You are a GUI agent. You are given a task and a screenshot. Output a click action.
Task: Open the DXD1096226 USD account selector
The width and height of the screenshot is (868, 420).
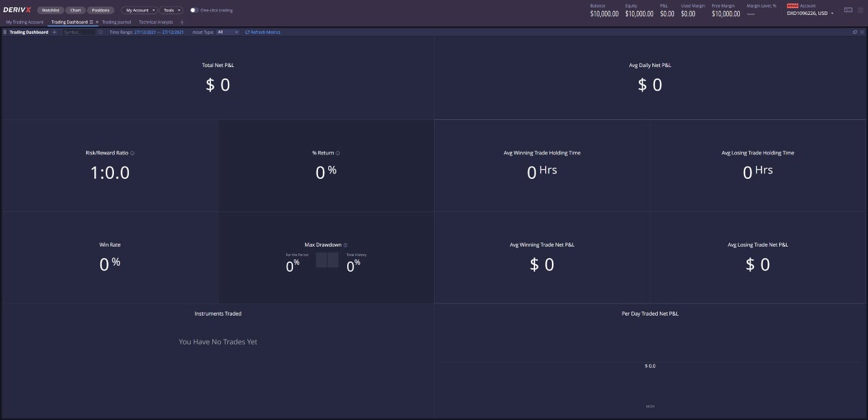810,12
